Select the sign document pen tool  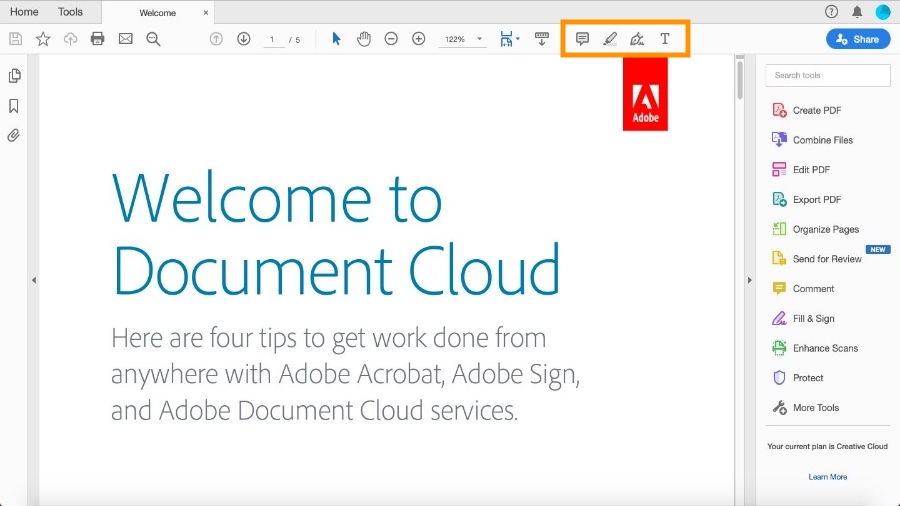click(637, 39)
